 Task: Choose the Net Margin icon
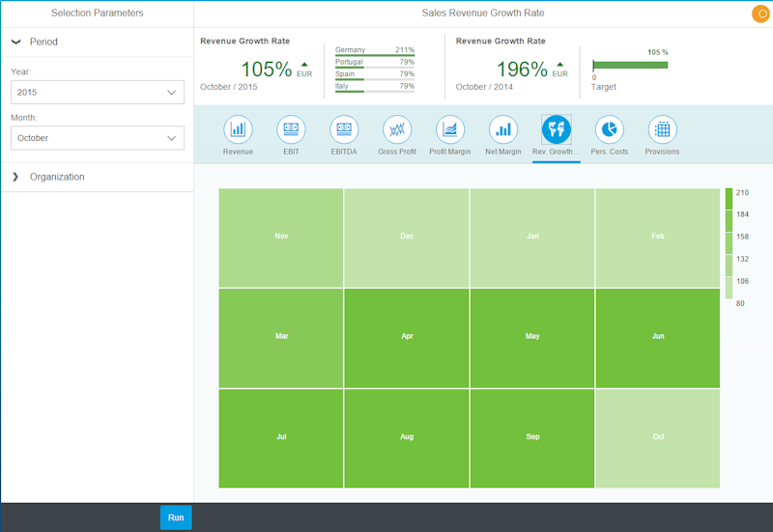[502, 129]
